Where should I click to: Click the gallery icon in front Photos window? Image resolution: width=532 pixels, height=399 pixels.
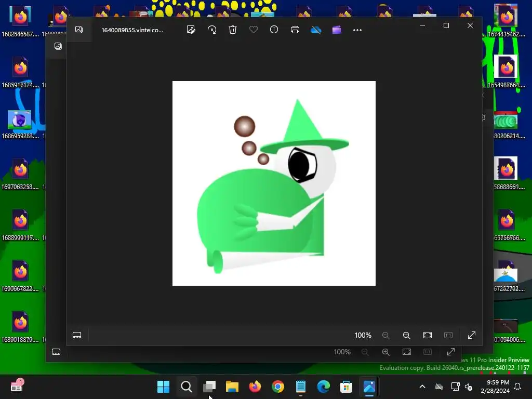pos(79,30)
